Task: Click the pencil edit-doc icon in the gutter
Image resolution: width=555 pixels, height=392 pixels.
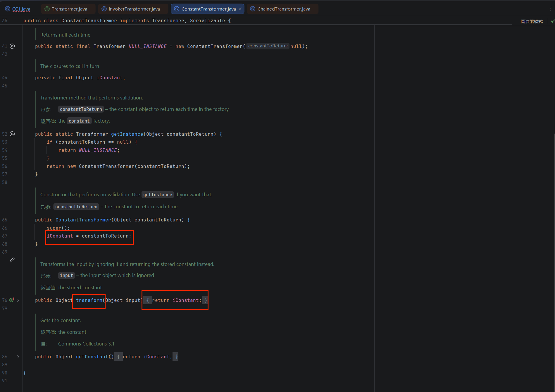Action: [12, 260]
